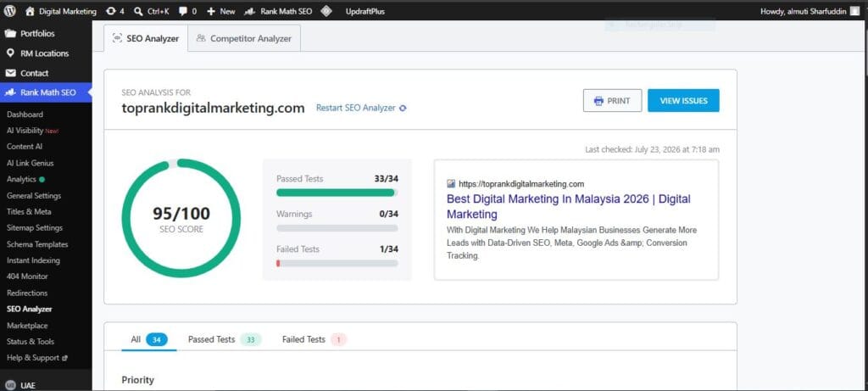The height and width of the screenshot is (391, 868).
Task: Open Redirections submenu item
Action: click(27, 293)
